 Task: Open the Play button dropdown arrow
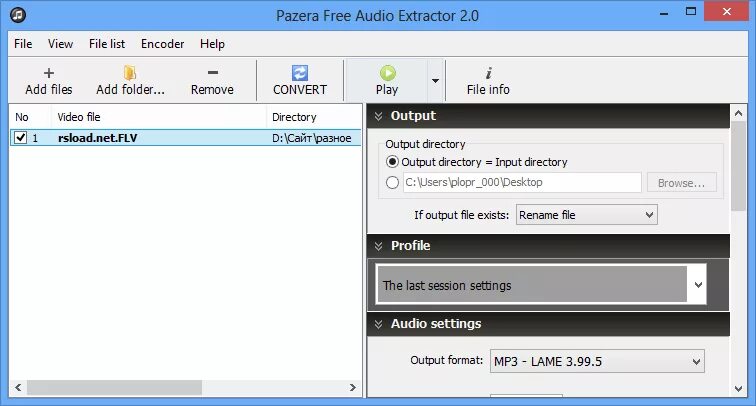point(435,81)
